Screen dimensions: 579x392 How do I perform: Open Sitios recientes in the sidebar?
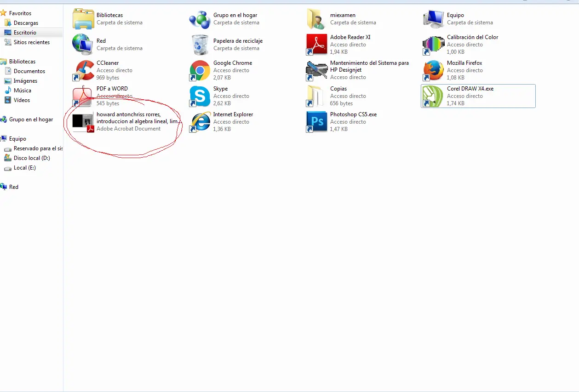(x=32, y=42)
